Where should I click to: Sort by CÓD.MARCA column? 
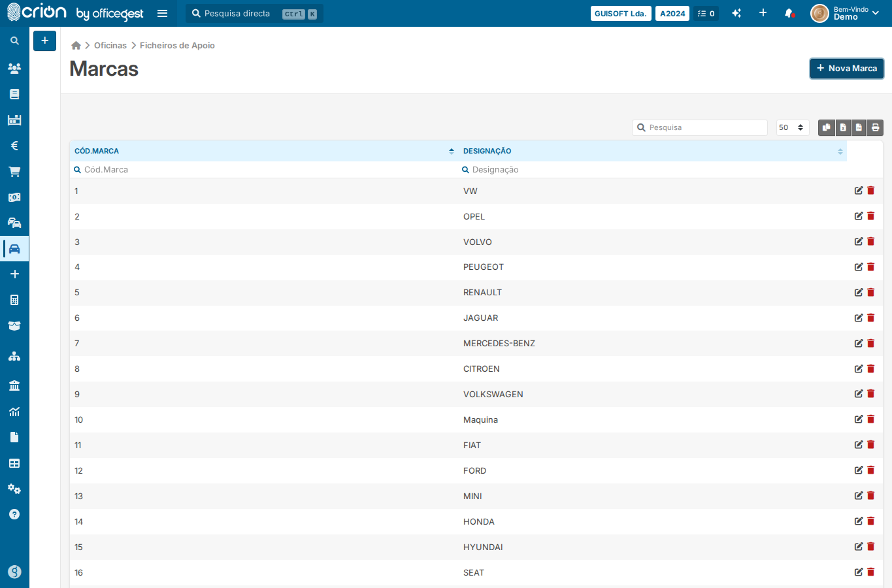tap(264, 151)
